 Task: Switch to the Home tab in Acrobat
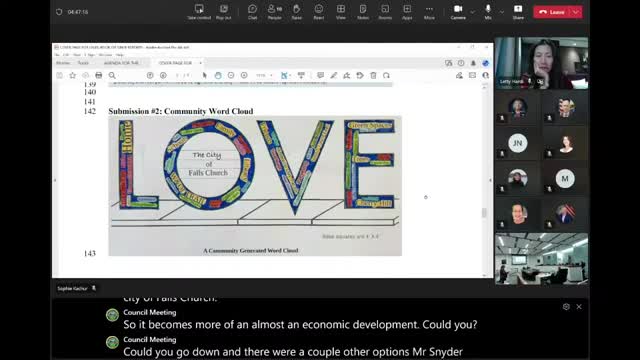pos(63,63)
